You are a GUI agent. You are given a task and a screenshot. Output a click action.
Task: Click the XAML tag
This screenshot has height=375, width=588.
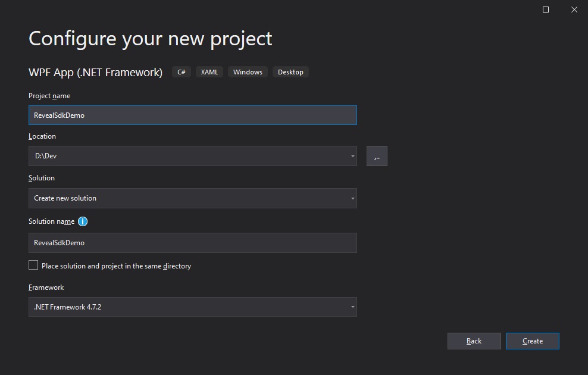click(x=209, y=72)
